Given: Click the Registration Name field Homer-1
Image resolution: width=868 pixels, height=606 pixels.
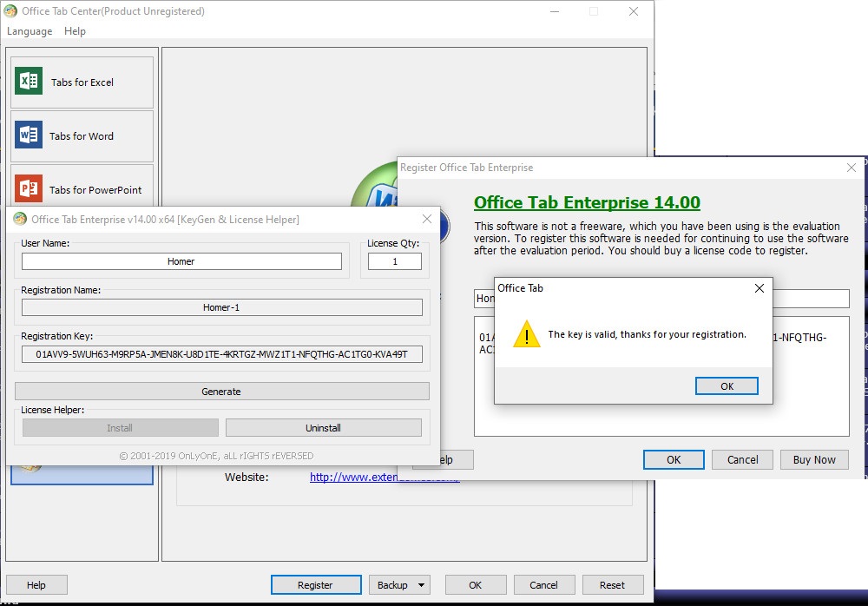Looking at the screenshot, I should tap(221, 307).
